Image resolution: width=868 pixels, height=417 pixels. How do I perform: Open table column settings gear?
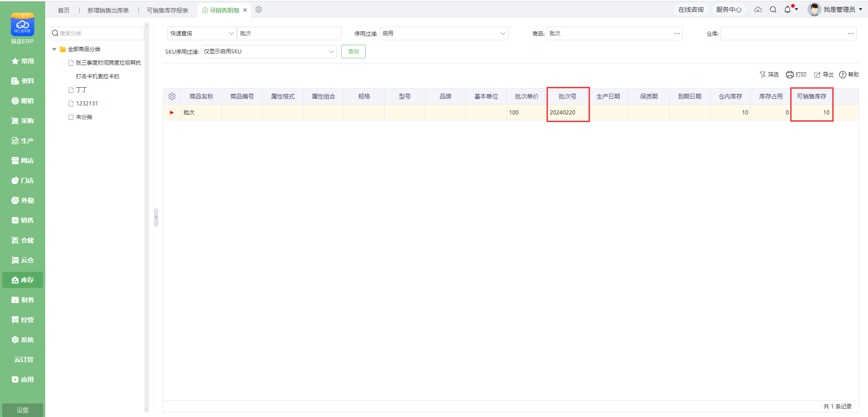pyautogui.click(x=172, y=96)
